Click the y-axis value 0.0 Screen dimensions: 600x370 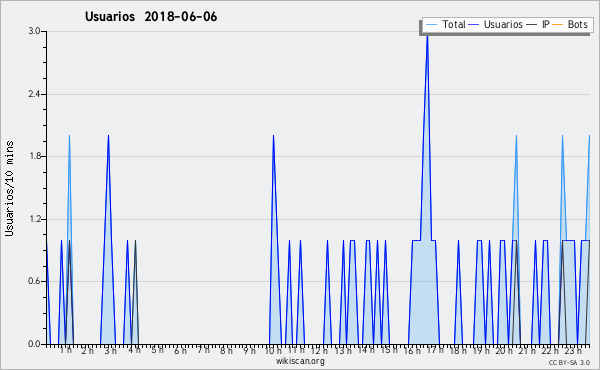pos(34,344)
